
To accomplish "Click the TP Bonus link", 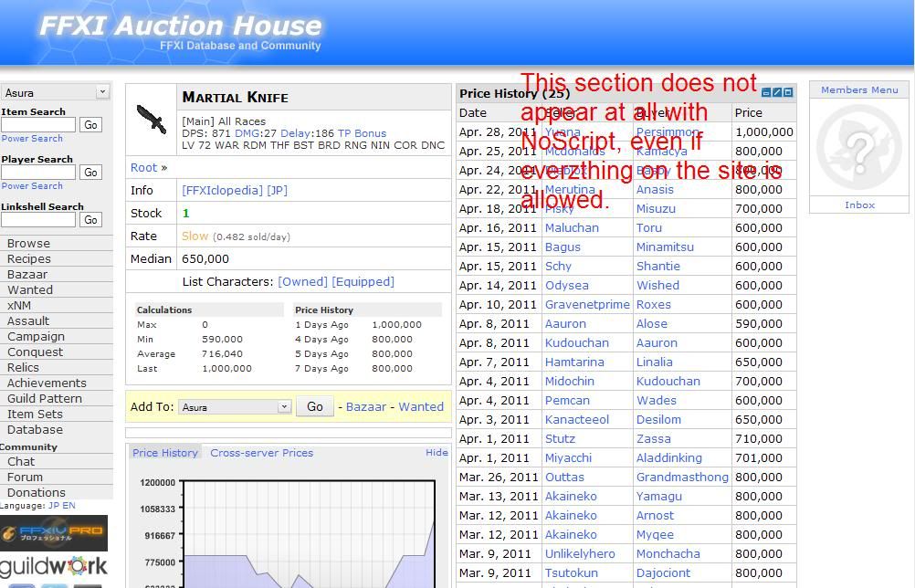I will 362,133.
